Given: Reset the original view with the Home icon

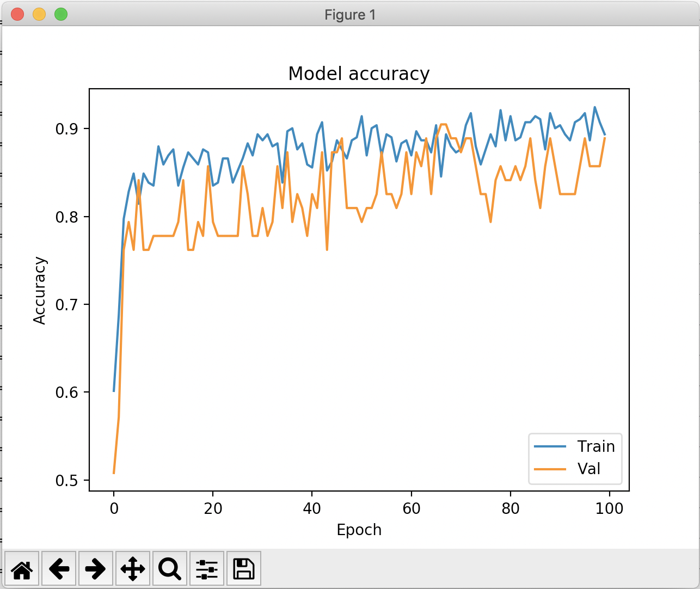Looking at the screenshot, I should [22, 569].
